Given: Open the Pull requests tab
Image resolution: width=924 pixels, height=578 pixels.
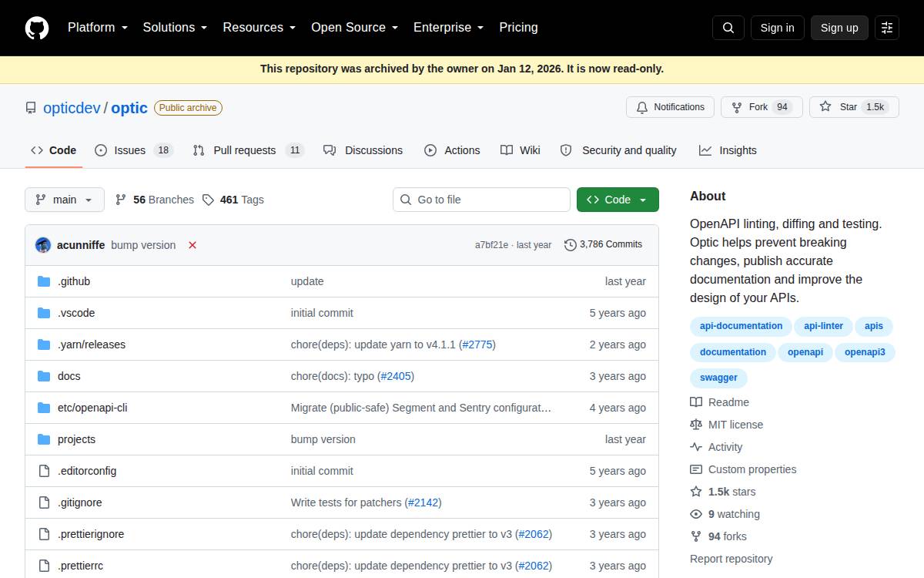Looking at the screenshot, I should (249, 150).
